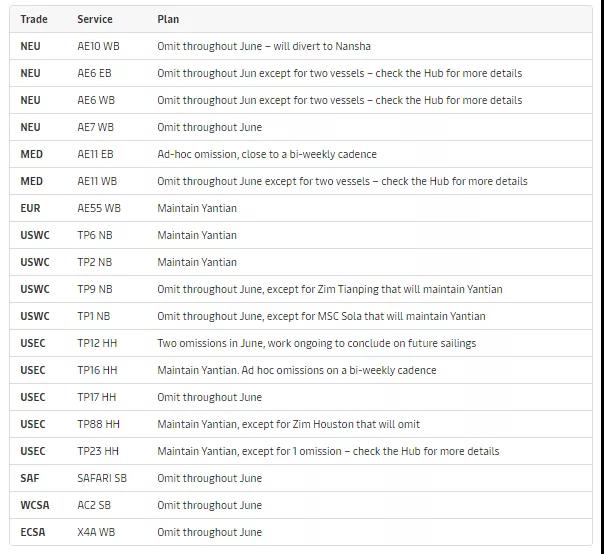Viewport: 604px width, 554px height.
Task: Click the plan mentioning divert to Nansha
Action: (264, 46)
